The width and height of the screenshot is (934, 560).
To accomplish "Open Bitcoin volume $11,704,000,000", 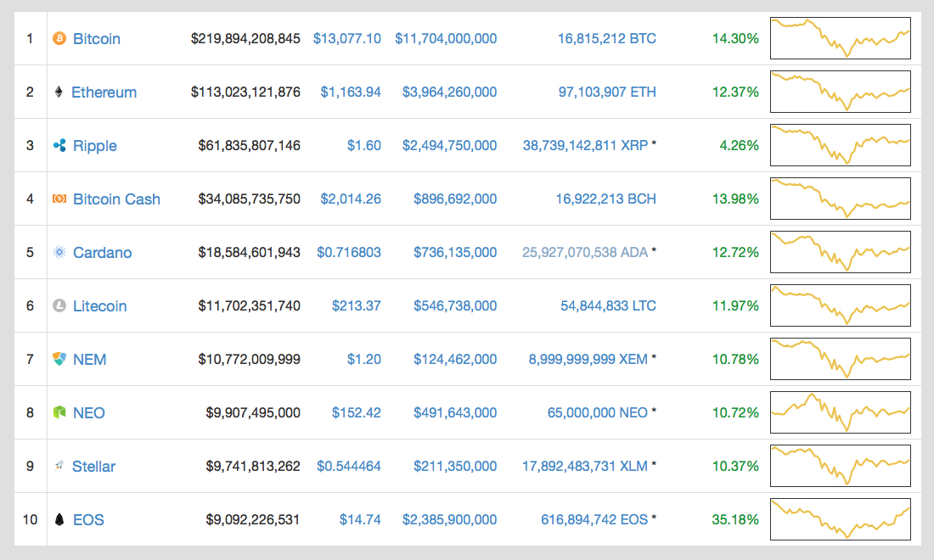I will pos(446,39).
